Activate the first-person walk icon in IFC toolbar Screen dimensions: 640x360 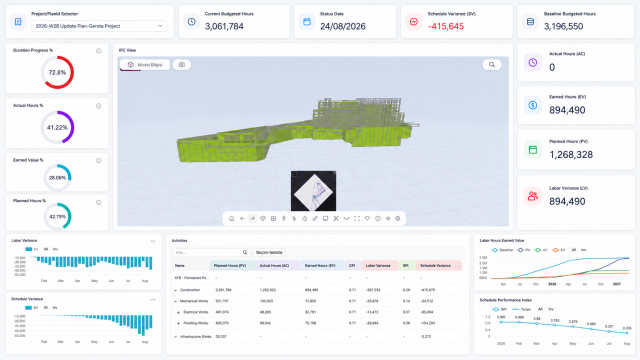(284, 218)
